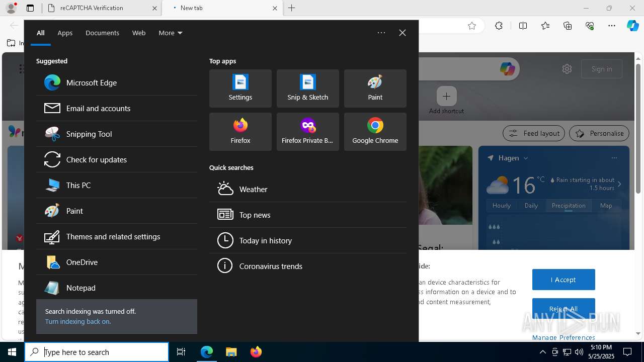Open Edge Settings and more menu
Screen dimensions: 644x362
[x=612, y=26]
